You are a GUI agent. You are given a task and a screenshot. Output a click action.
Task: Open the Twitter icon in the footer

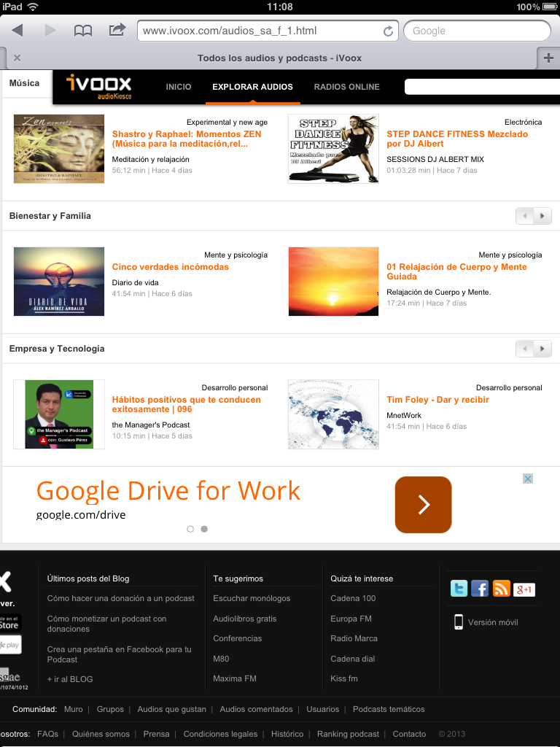pyautogui.click(x=459, y=589)
